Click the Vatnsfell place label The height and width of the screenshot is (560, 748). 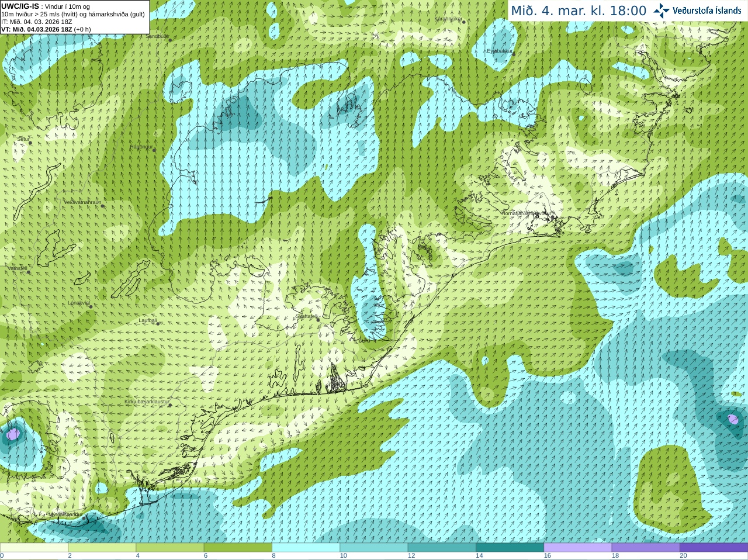pyautogui.click(x=17, y=268)
